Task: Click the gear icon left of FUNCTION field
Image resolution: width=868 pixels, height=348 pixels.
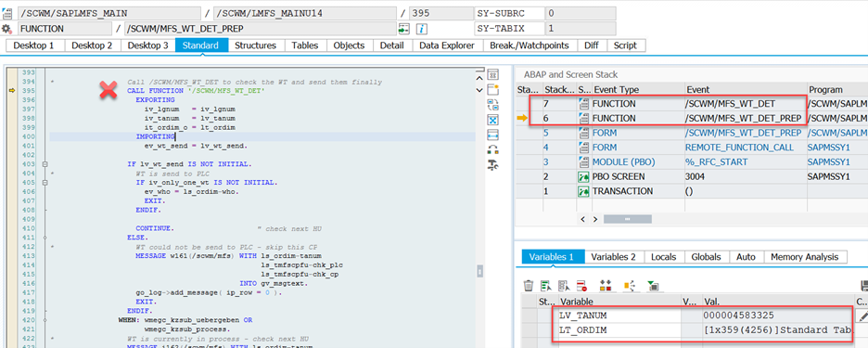Action: [x=6, y=29]
